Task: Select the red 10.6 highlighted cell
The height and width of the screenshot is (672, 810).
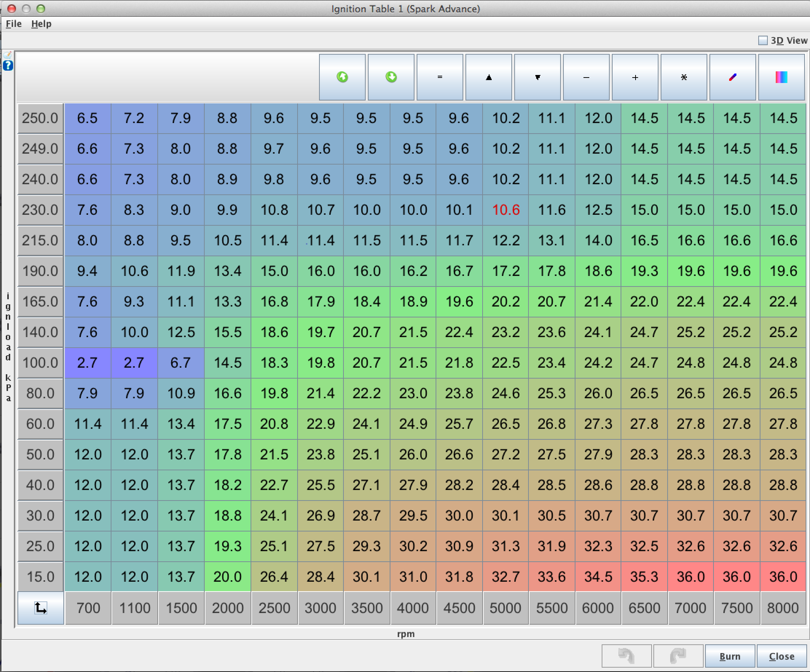Action: 506,210
